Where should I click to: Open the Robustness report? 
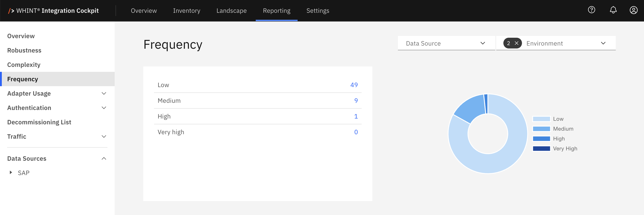(24, 50)
